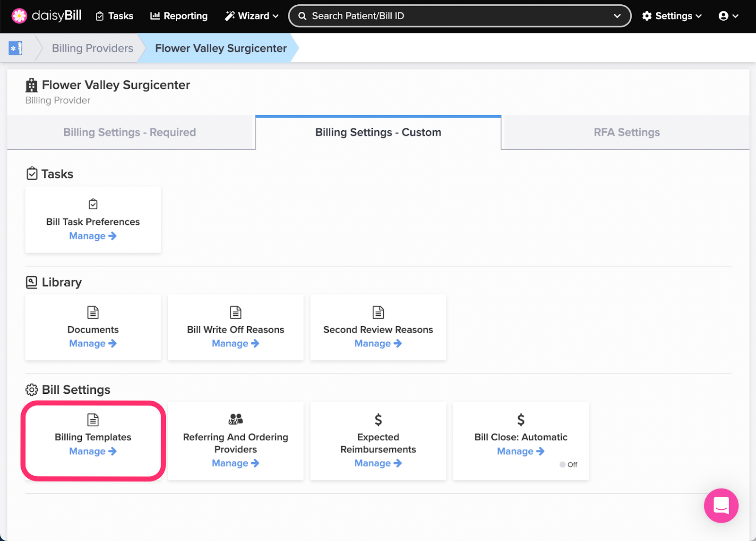Click the daisyBill flower logo
The image size is (756, 541).
pos(19,16)
